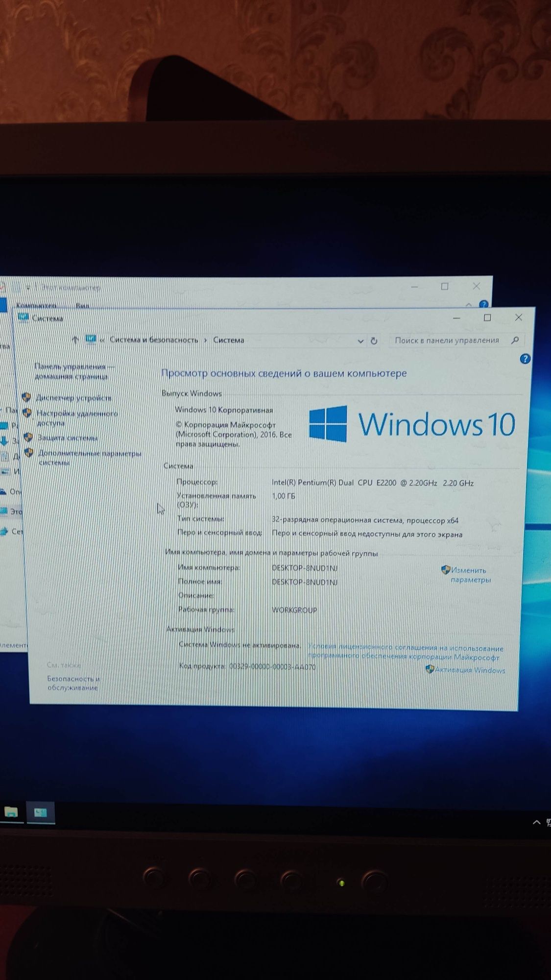
Task: Click DESKTOP-8NUD1NJ next to Полное имя
Action: click(305, 582)
